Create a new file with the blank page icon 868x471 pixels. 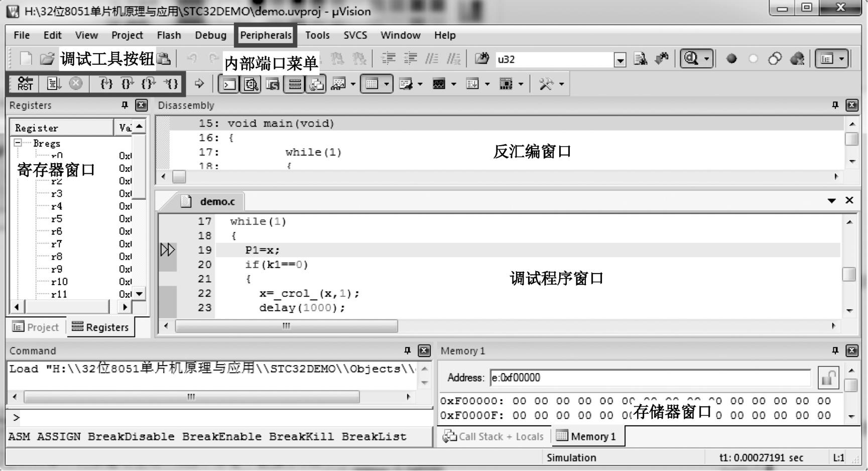point(26,59)
